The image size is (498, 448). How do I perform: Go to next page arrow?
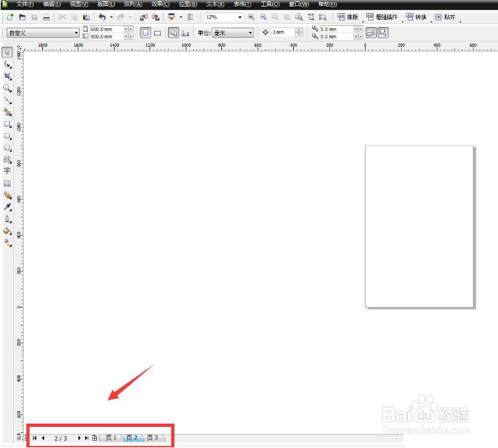[x=79, y=438]
